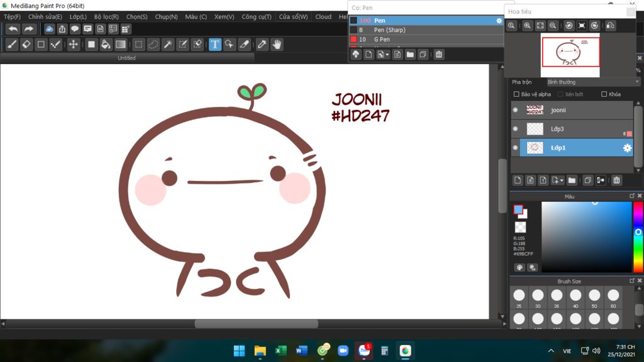The height and width of the screenshot is (362, 644).
Task: Hide the Joonii layer
Action: [x=516, y=110]
